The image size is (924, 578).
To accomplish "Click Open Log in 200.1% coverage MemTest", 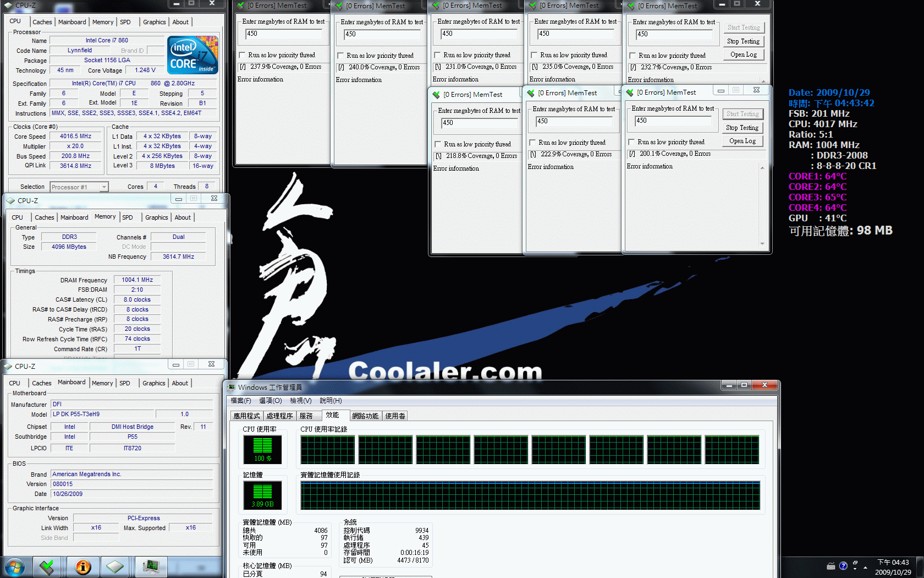I will pyautogui.click(x=742, y=141).
